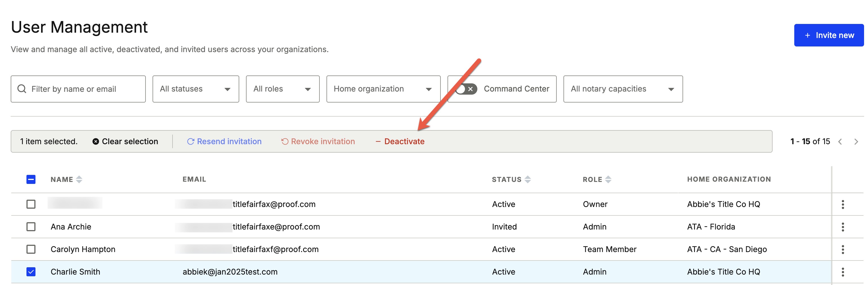Select the Carolyn Hampton row checkbox
The image size is (868, 285).
point(31,249)
